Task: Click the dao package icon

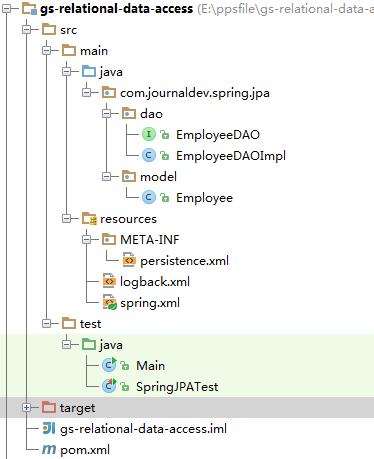Action: (129, 114)
